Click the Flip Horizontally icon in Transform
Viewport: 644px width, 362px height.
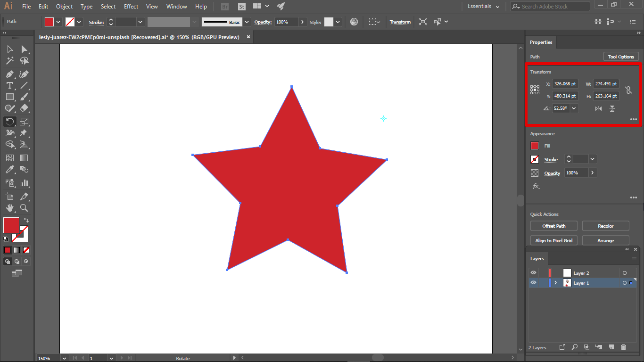point(598,108)
